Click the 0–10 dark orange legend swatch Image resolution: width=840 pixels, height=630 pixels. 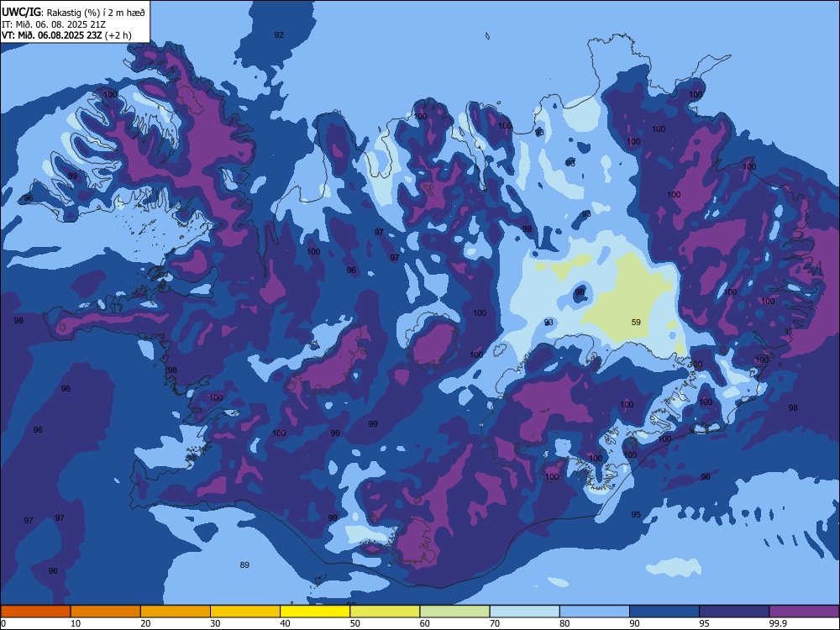[x=35, y=612]
